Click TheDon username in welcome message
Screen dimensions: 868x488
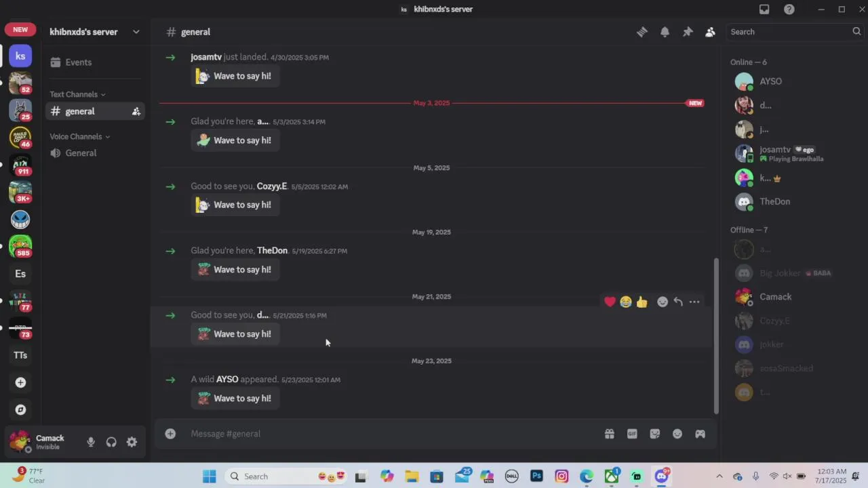(272, 251)
